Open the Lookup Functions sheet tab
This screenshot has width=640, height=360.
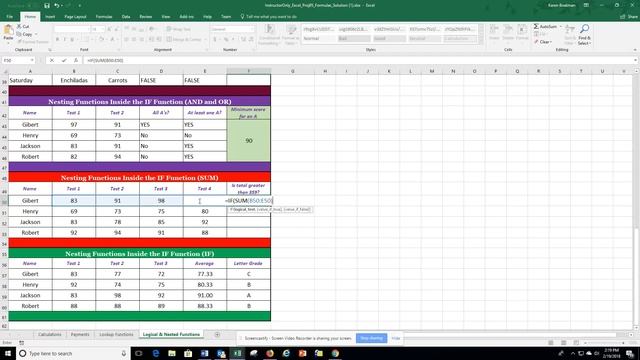(x=116, y=335)
